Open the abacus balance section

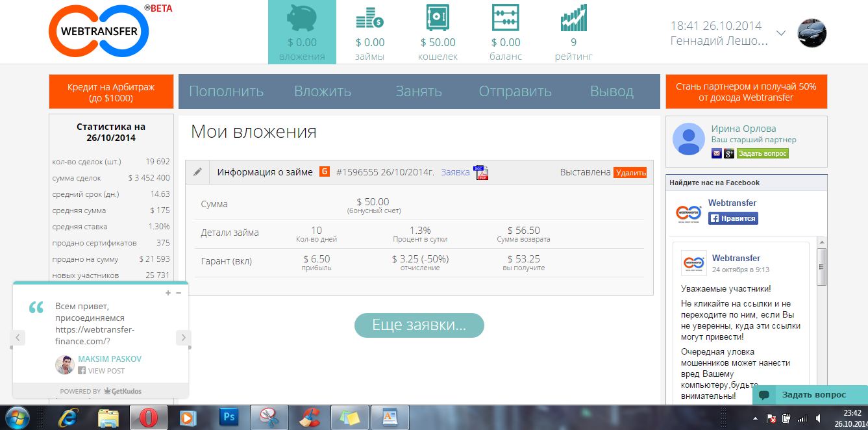pos(505,32)
